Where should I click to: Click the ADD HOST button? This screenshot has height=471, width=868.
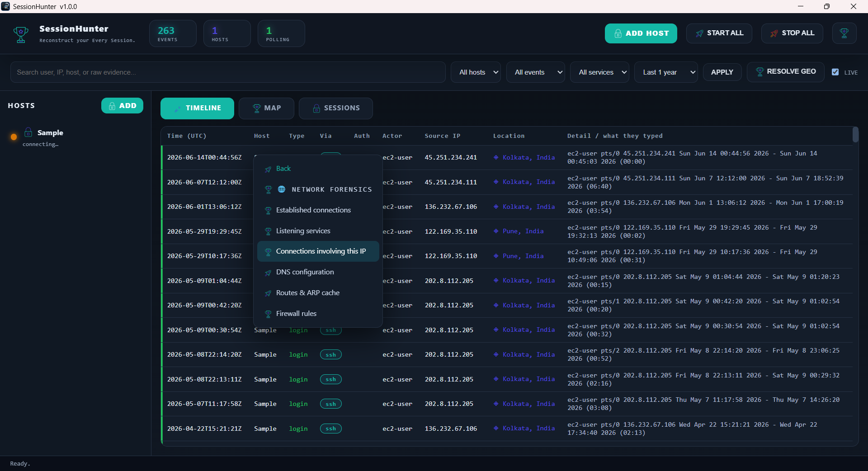point(641,33)
